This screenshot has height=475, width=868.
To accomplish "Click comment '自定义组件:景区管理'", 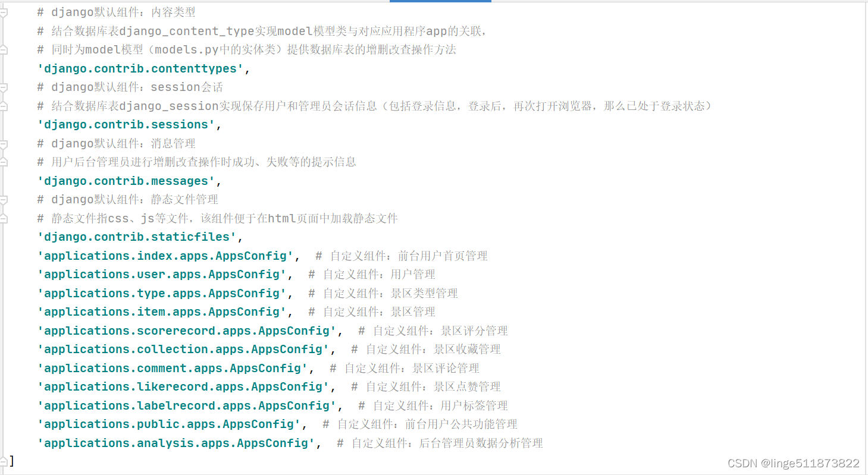I will pyautogui.click(x=372, y=312).
